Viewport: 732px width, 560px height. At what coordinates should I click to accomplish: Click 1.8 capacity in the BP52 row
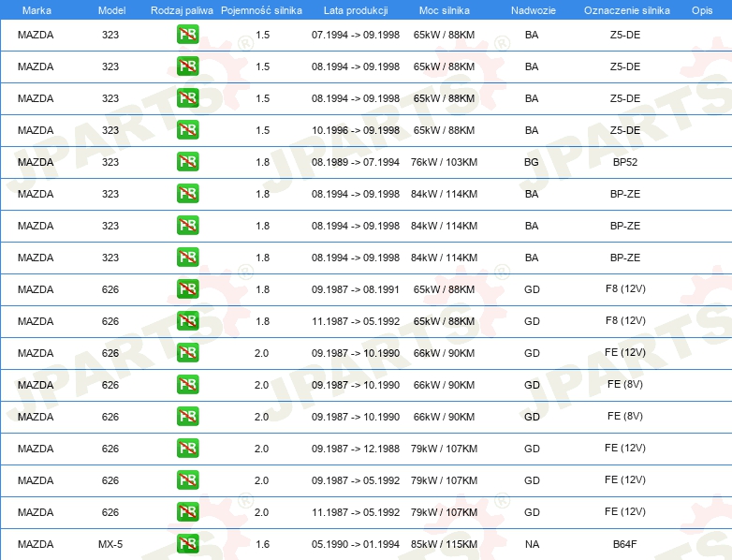pyautogui.click(x=262, y=162)
